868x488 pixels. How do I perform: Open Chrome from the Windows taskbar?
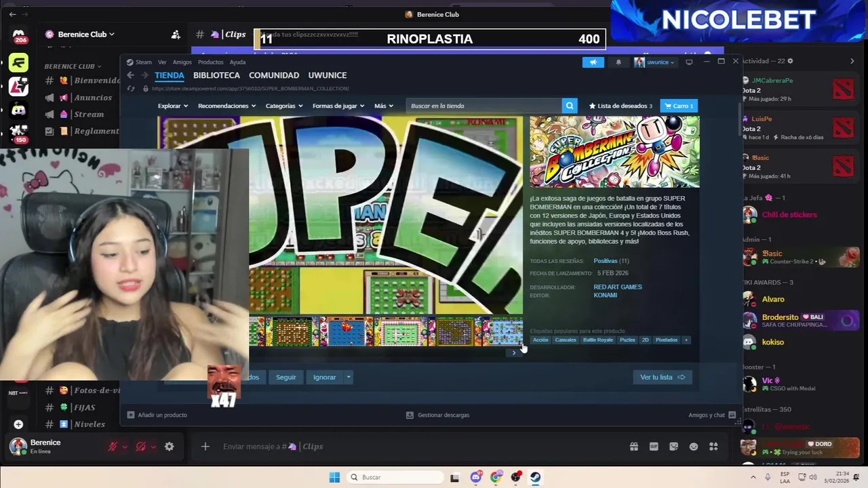(x=496, y=477)
